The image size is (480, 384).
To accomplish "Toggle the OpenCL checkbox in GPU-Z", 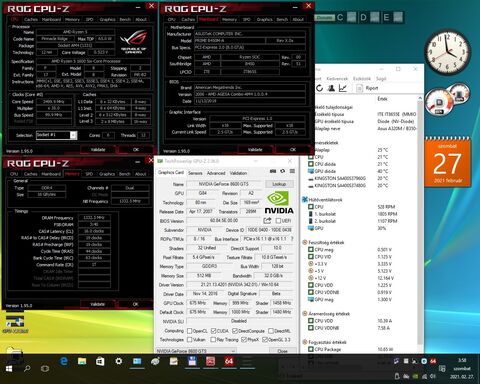I will coord(189,331).
